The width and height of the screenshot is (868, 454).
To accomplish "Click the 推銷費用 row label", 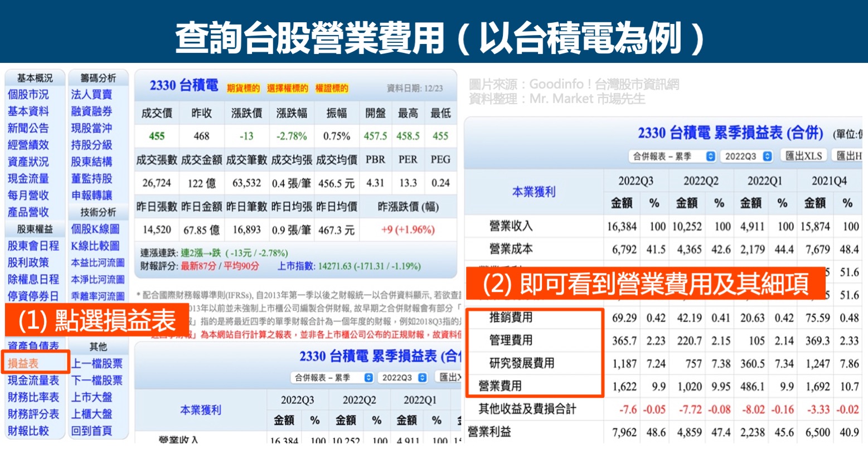I will tap(511, 318).
